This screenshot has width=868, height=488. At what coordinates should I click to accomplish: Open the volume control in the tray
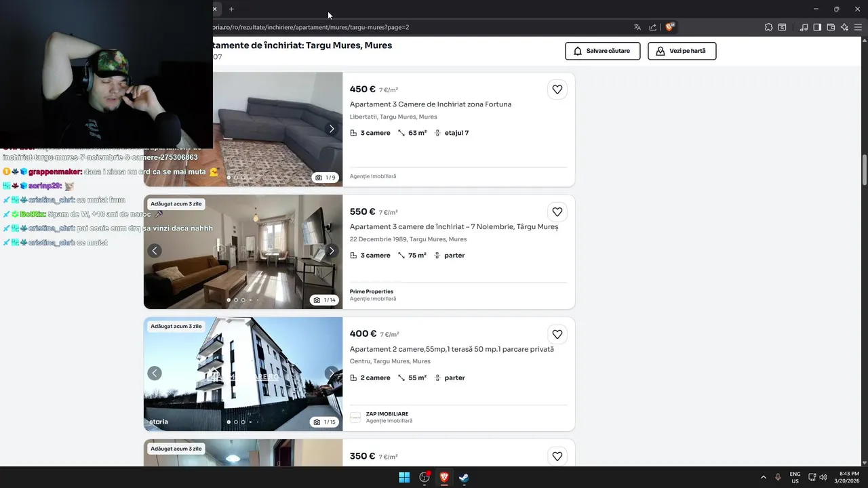point(823,477)
